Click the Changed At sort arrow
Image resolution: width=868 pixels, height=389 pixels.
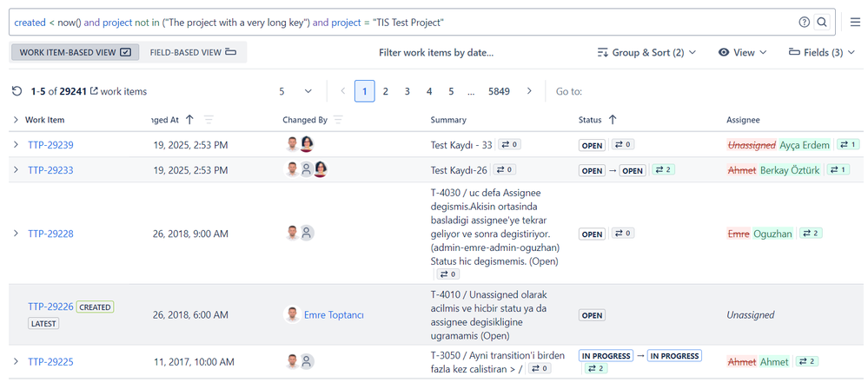(x=190, y=120)
